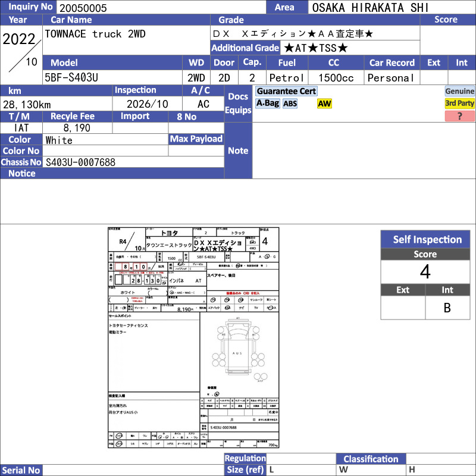Click the yellow AW equipment badge
Viewport: 476px width, 476px height.
(324, 104)
